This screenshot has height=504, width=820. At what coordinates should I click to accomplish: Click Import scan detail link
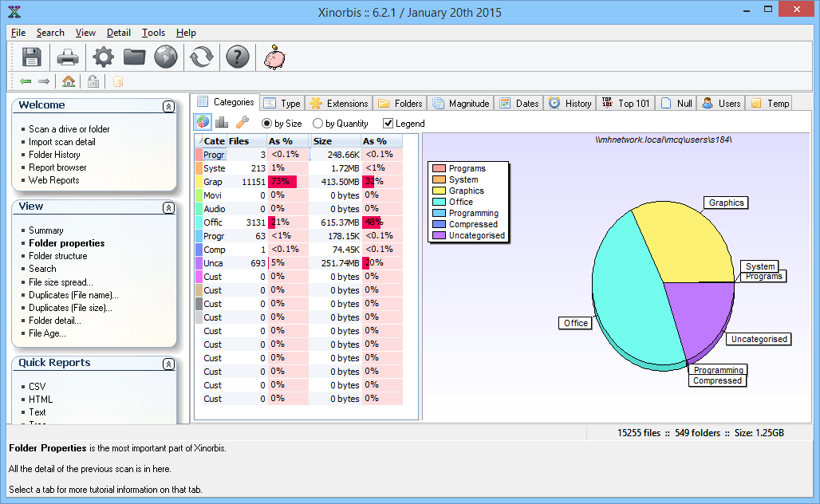point(61,142)
